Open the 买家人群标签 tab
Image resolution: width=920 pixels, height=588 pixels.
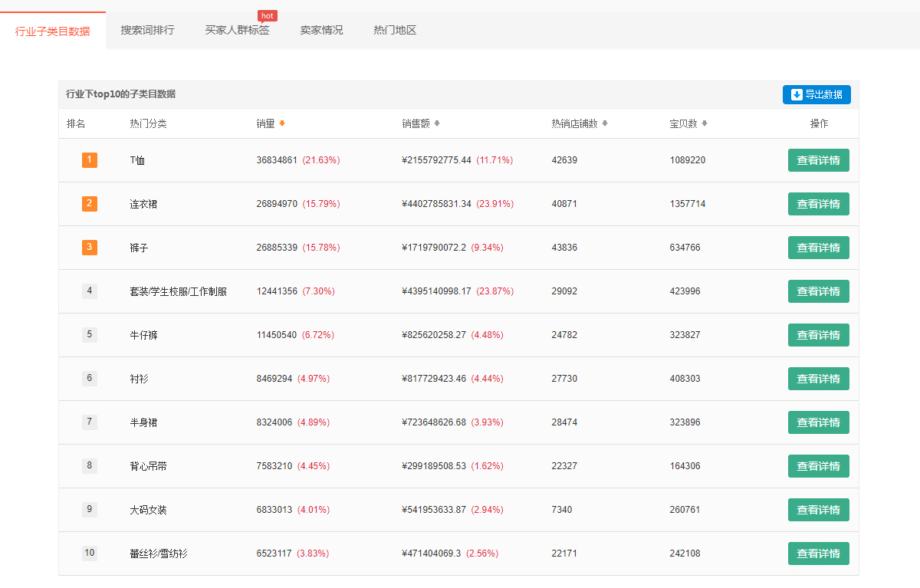point(237,31)
